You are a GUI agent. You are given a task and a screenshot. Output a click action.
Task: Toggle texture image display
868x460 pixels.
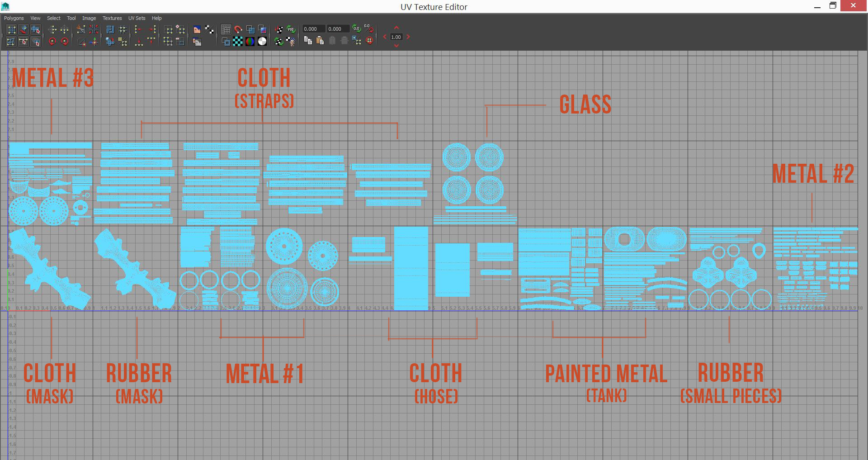coord(197,29)
